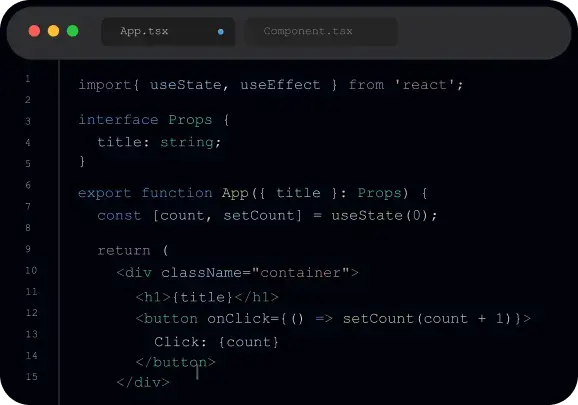Click line number 15 in the gutter
Image resolution: width=578 pixels, height=405 pixels.
[31, 377]
